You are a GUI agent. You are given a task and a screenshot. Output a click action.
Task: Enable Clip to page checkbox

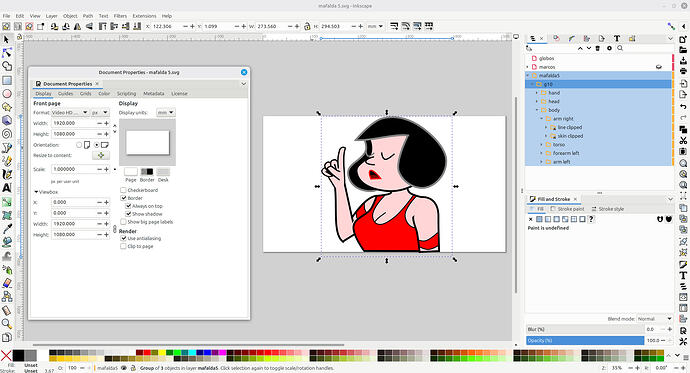(x=123, y=246)
